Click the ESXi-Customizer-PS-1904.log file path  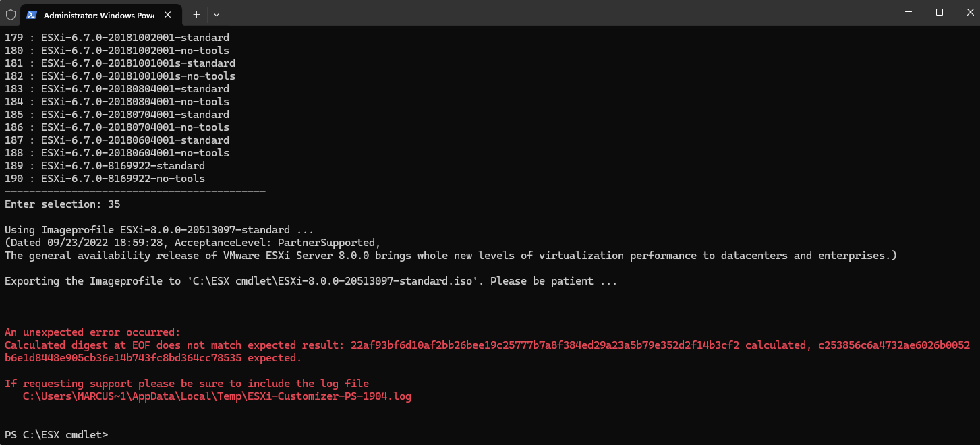pyautogui.click(x=216, y=396)
